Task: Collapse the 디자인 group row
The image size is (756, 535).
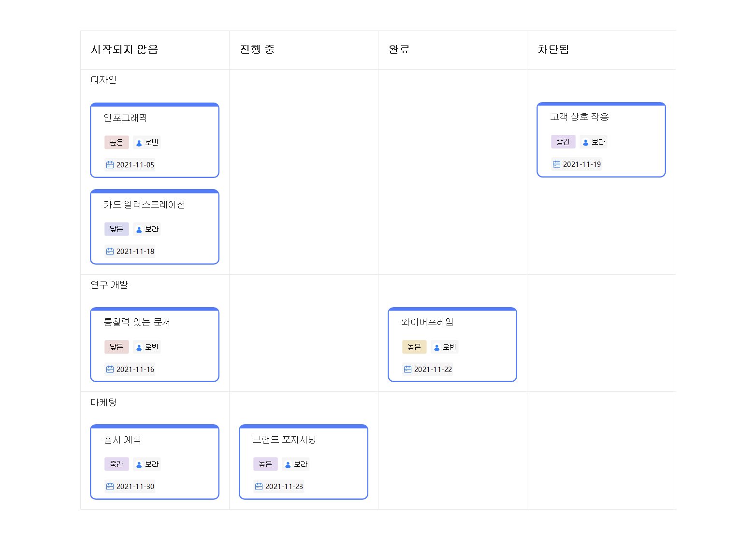Action: 103,80
